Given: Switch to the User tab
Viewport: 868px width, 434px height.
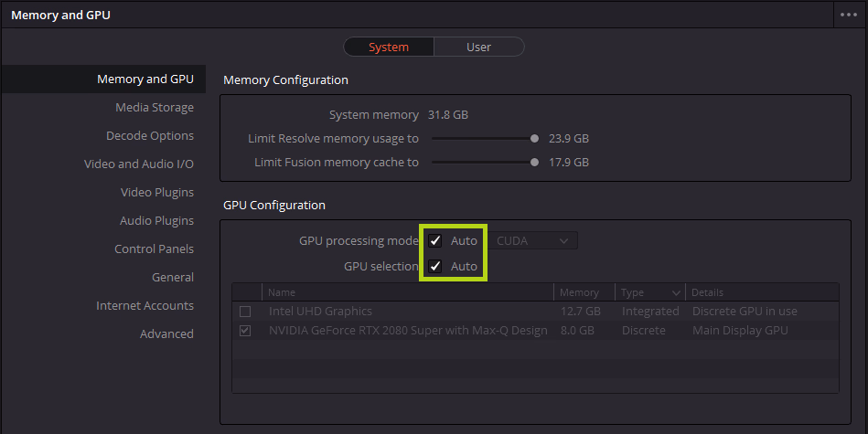Looking at the screenshot, I should [x=479, y=47].
